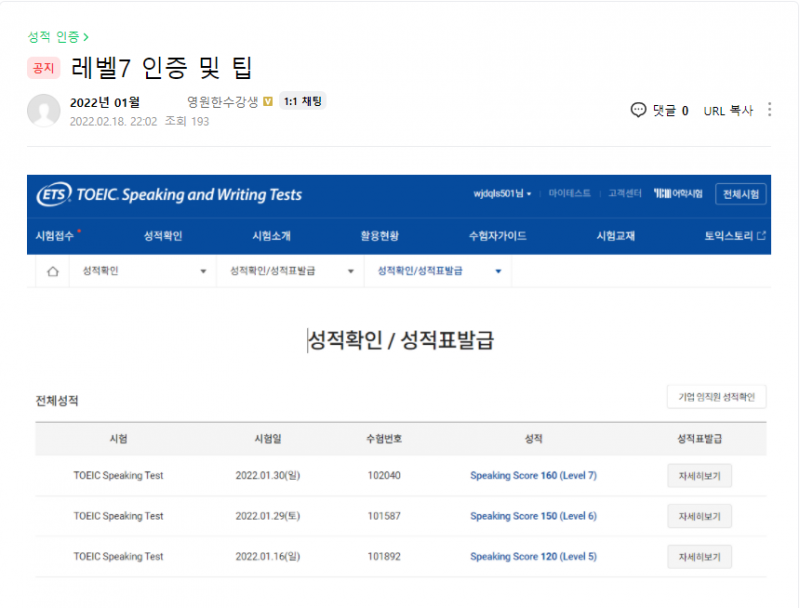Open the 수험자가이드 menu
Image resolution: width=800 pixels, height=608 pixels.
click(497, 236)
